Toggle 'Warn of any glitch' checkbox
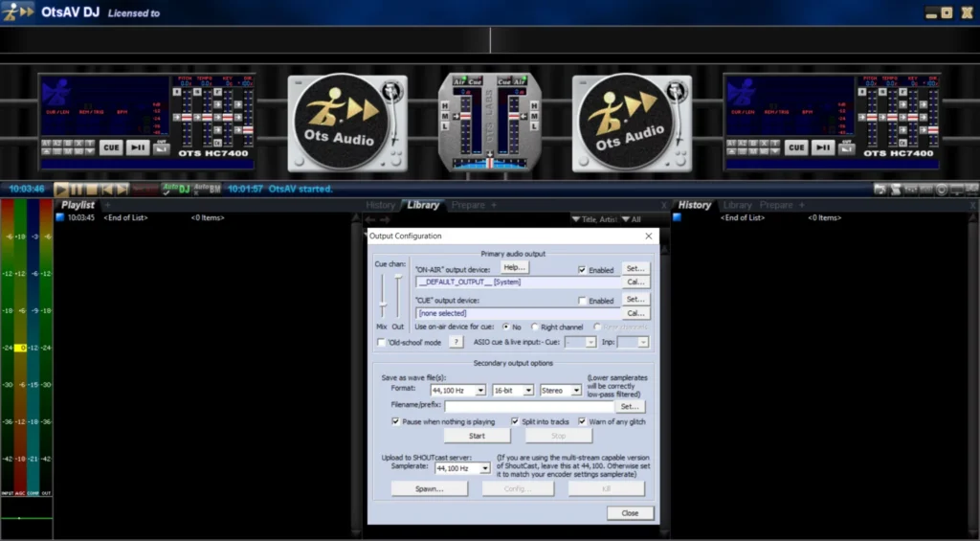This screenshot has width=980, height=541. [x=582, y=421]
